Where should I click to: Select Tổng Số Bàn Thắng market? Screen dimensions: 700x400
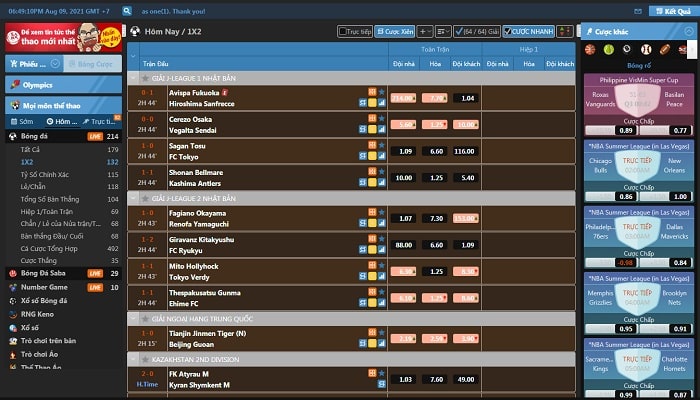pos(50,199)
